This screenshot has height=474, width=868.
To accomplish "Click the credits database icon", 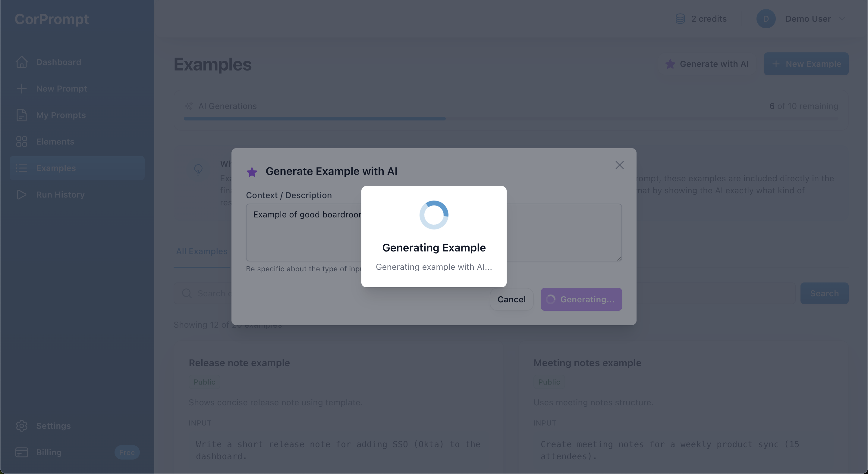I will click(x=680, y=18).
